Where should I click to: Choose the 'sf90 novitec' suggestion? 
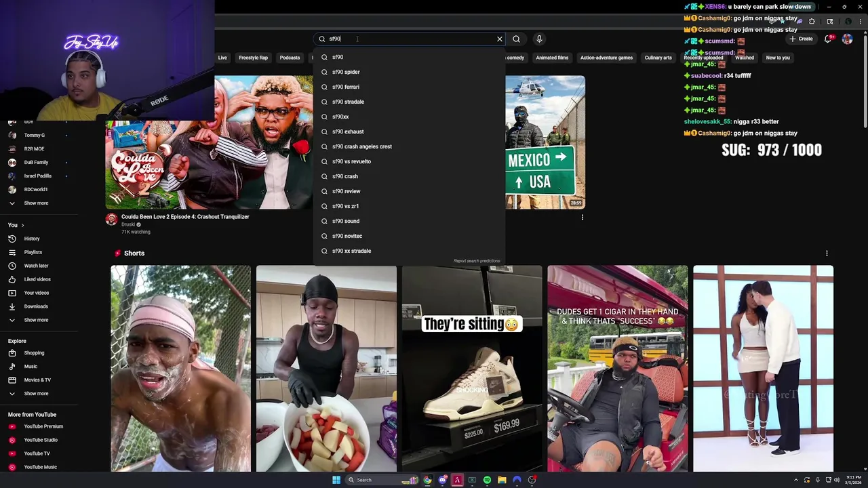tap(409, 236)
